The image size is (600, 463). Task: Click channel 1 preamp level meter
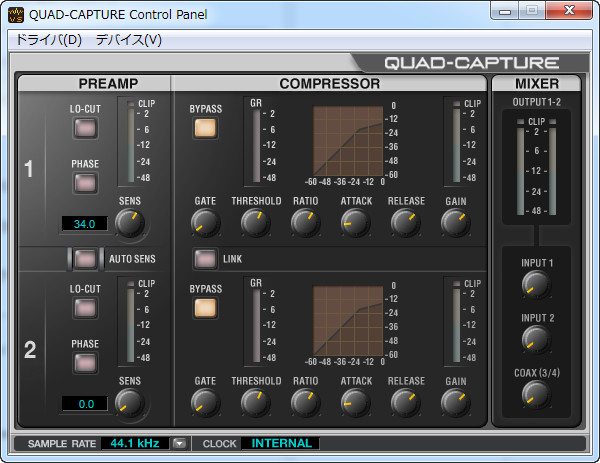[131, 142]
